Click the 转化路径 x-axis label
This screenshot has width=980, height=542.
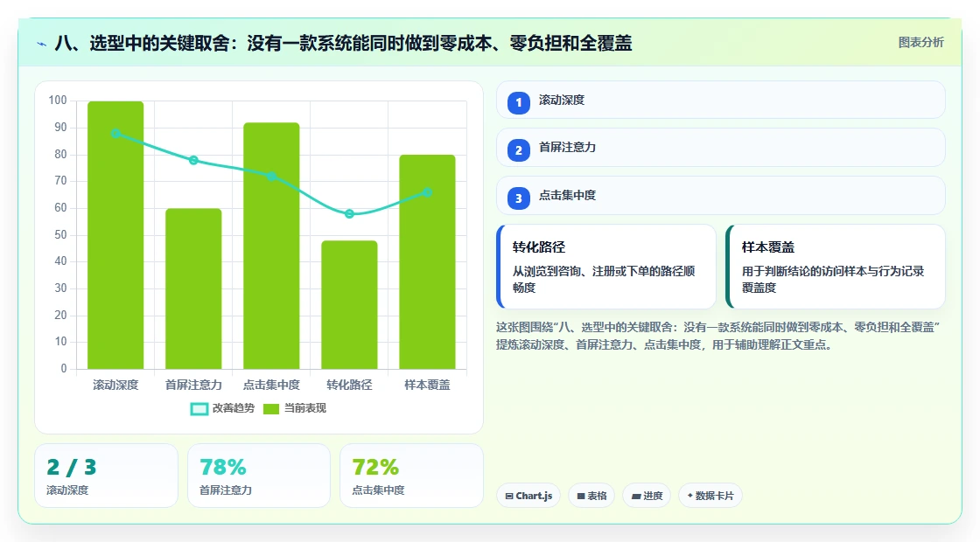tap(349, 386)
